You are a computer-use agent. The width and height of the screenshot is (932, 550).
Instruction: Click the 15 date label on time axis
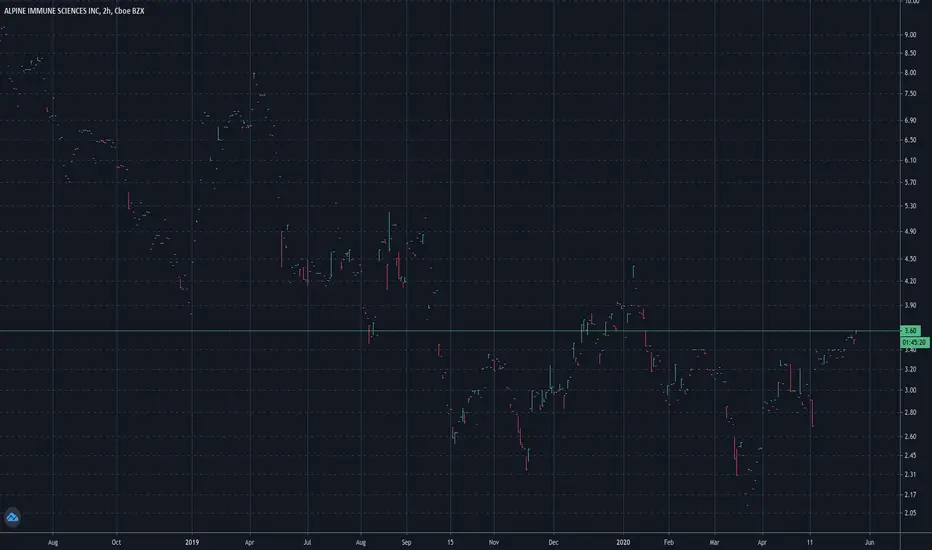(x=450, y=542)
